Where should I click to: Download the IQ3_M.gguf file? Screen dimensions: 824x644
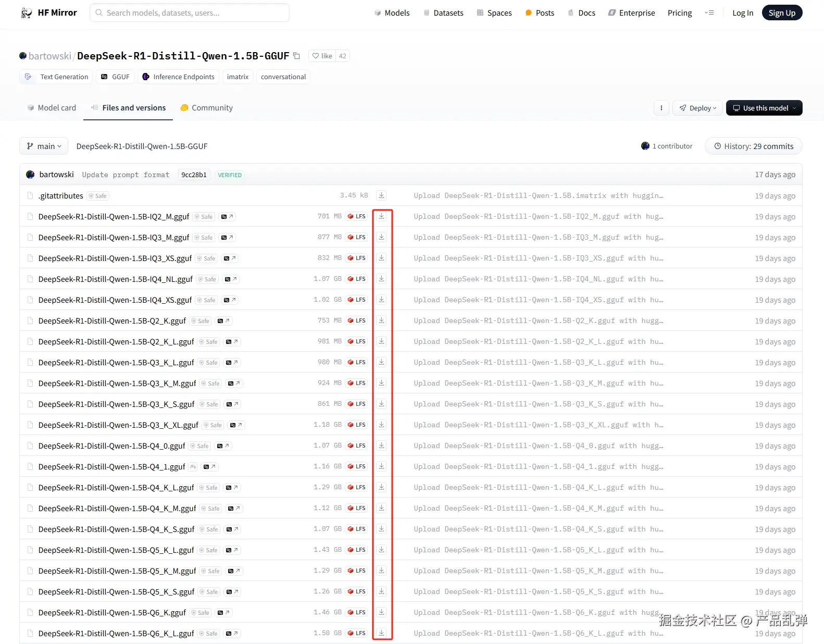(x=381, y=237)
